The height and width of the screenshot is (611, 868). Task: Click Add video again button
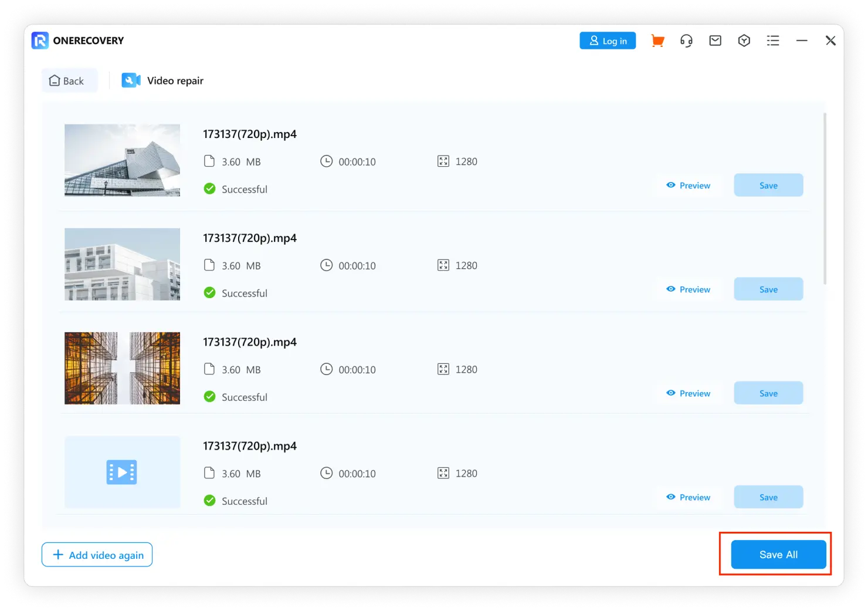pyautogui.click(x=97, y=555)
